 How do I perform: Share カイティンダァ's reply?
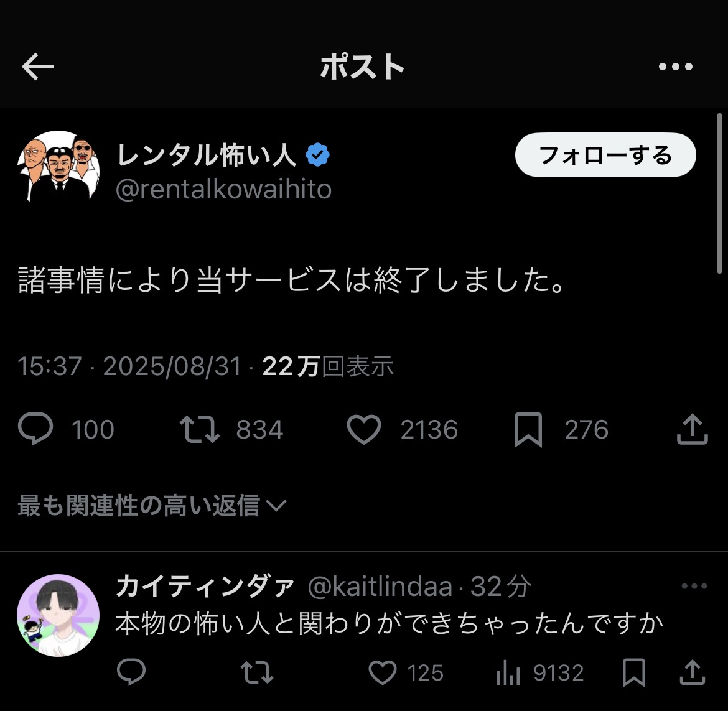click(x=693, y=672)
